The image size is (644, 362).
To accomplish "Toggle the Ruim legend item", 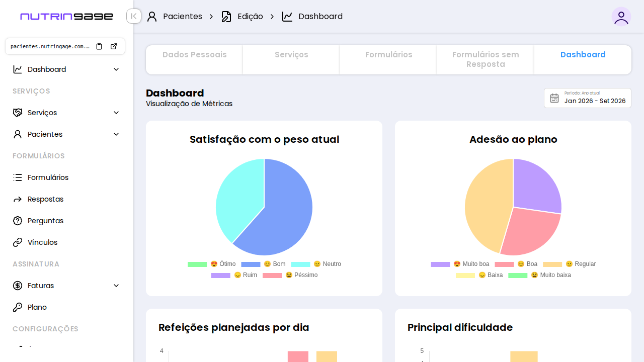I will pos(234,275).
